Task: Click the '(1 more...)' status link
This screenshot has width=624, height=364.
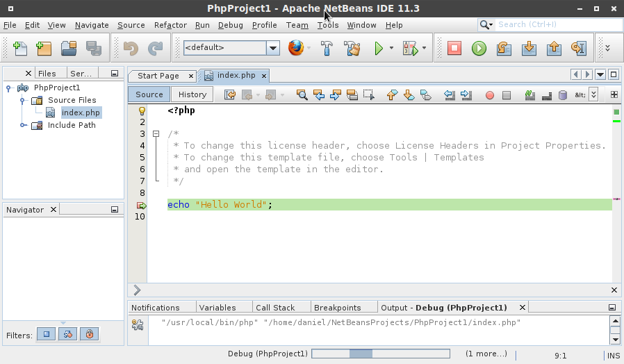Action: 486,354
